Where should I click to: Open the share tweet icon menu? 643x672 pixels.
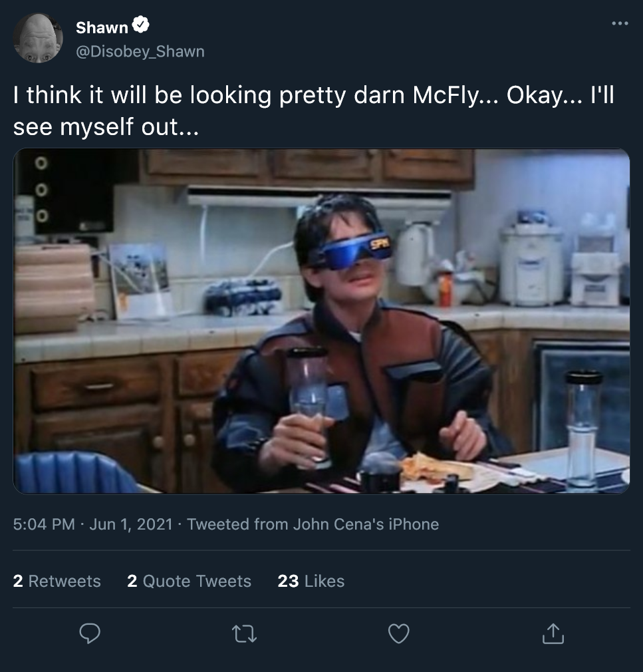pos(553,634)
